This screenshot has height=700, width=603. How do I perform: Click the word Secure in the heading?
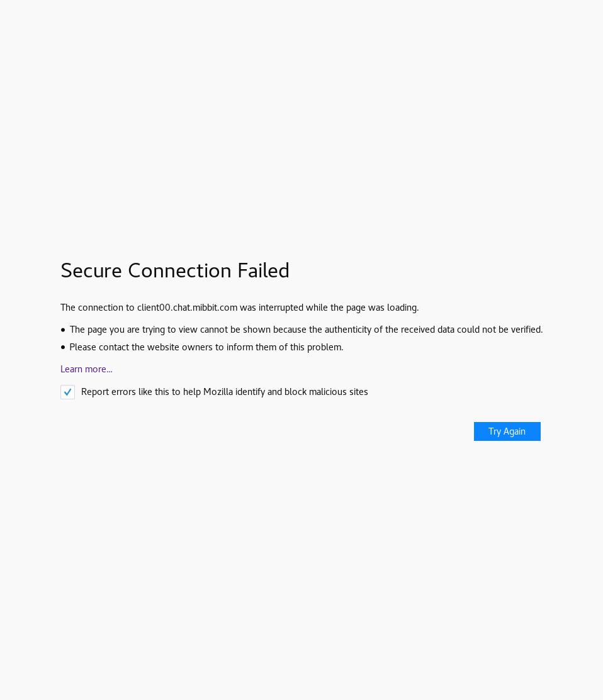pos(91,271)
